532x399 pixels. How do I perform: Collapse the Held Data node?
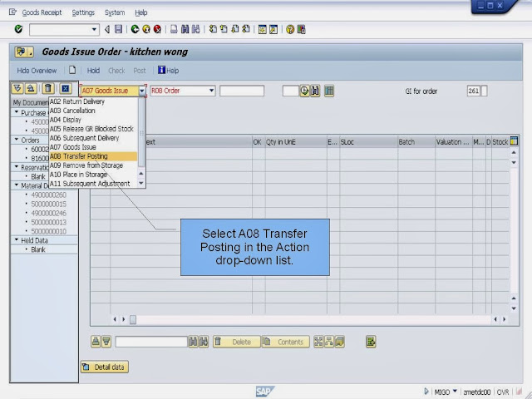pos(17,239)
